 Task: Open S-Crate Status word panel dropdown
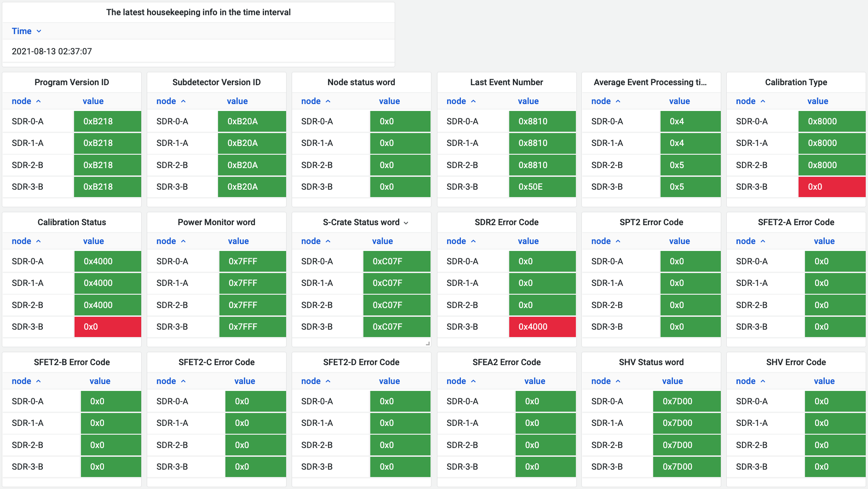click(x=406, y=223)
